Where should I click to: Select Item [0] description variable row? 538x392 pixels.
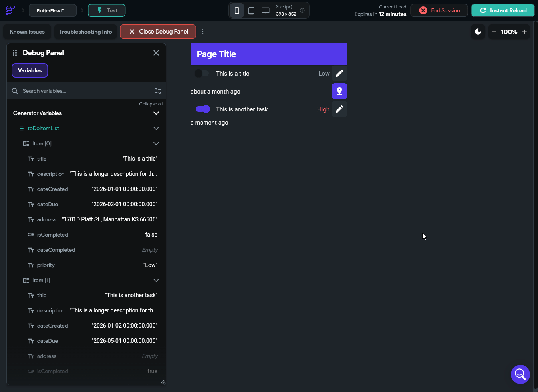[x=86, y=174]
